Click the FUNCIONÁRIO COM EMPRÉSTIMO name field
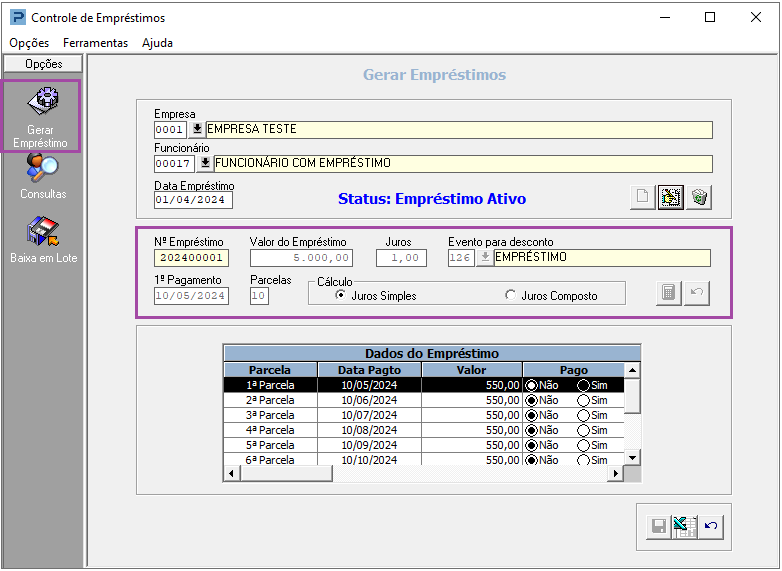 pyautogui.click(x=463, y=164)
